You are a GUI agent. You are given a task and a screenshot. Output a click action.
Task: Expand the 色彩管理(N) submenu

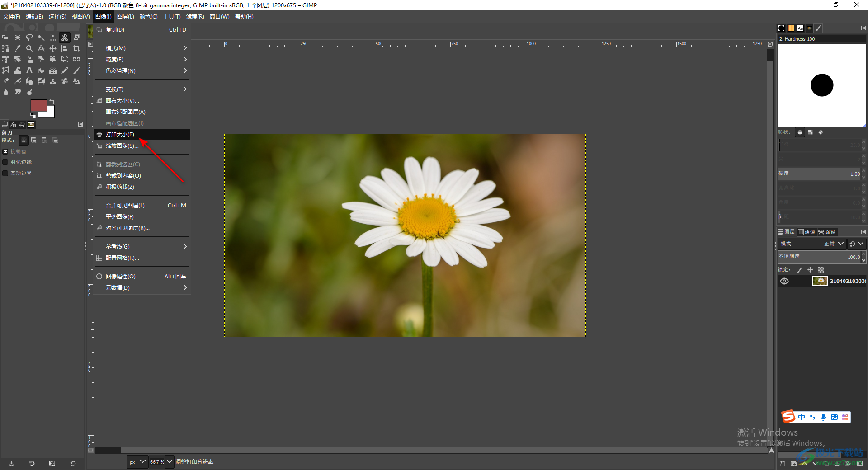[x=142, y=70]
